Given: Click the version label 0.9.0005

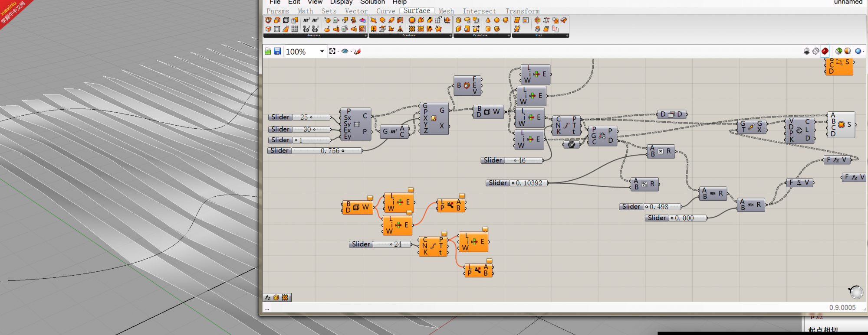Looking at the screenshot, I should tap(842, 307).
